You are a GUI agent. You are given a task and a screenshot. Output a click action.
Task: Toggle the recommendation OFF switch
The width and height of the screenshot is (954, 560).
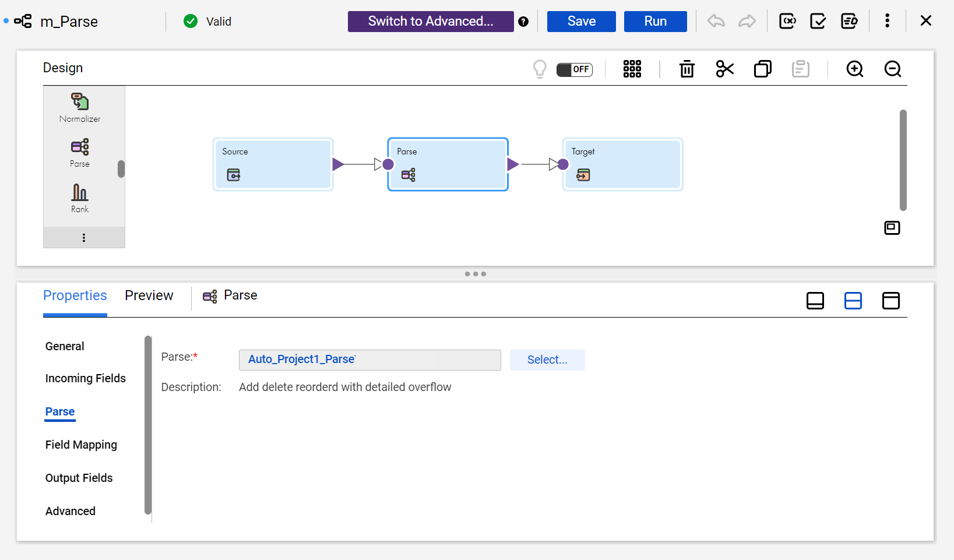coord(574,70)
